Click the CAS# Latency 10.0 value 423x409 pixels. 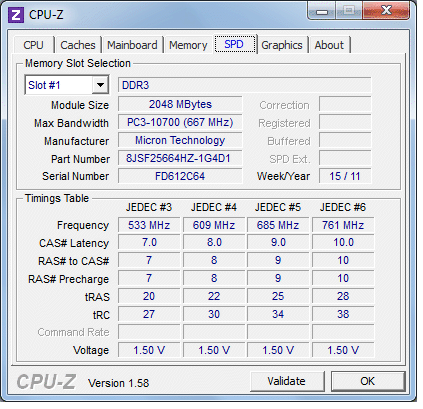tap(343, 242)
